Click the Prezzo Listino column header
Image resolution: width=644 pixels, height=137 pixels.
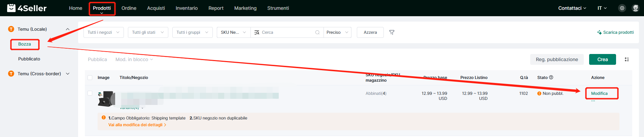click(x=474, y=78)
